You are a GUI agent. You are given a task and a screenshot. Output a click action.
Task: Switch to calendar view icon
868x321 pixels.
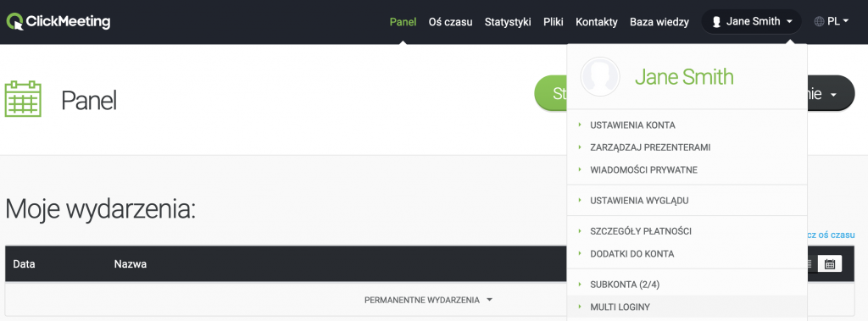click(x=830, y=264)
